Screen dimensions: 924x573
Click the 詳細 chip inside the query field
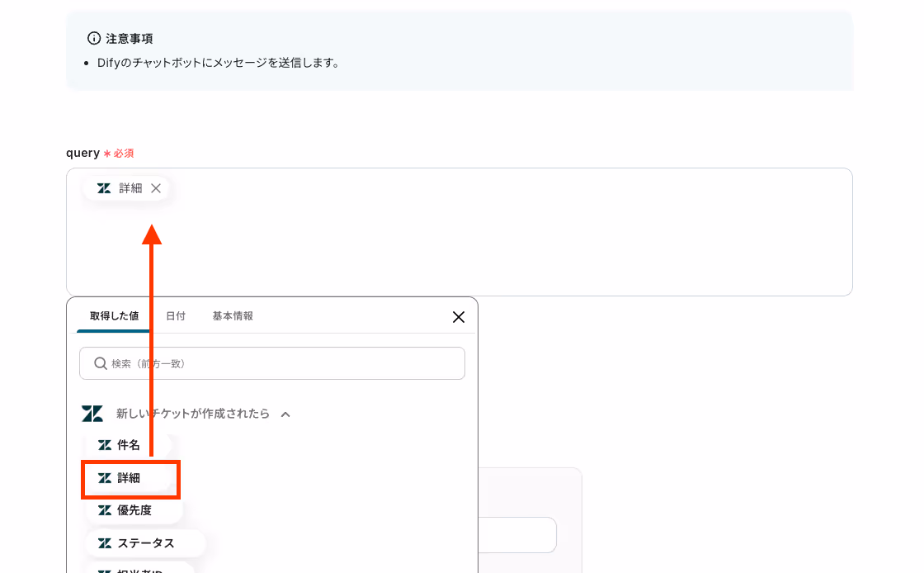pos(126,188)
